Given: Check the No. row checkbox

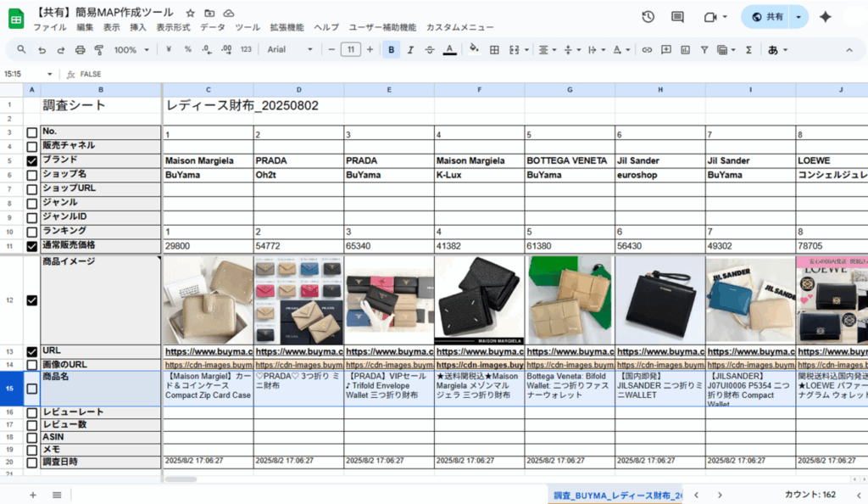Looking at the screenshot, I should coord(32,132).
